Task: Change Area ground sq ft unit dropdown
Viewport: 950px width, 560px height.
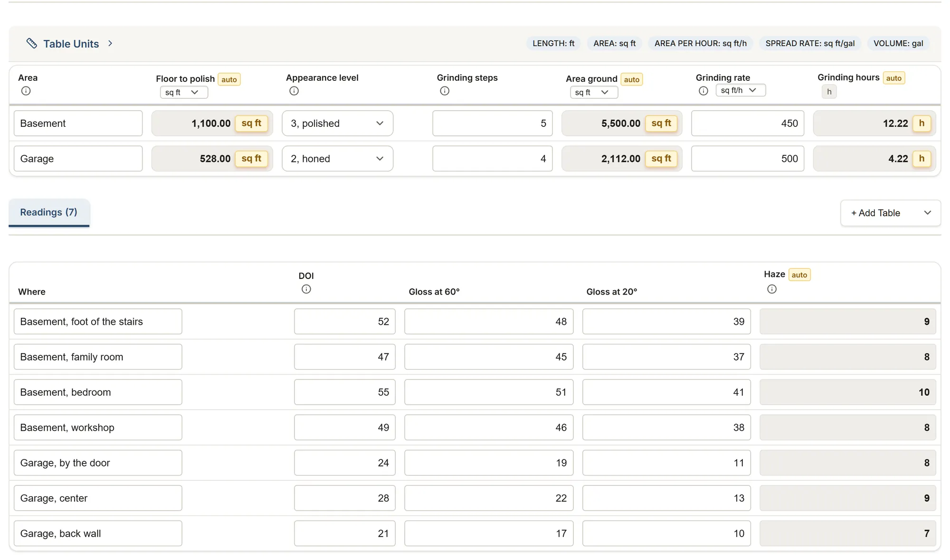Action: point(594,92)
